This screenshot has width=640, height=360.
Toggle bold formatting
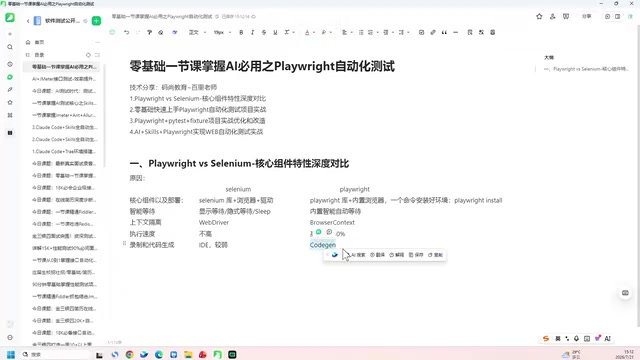tap(241, 32)
